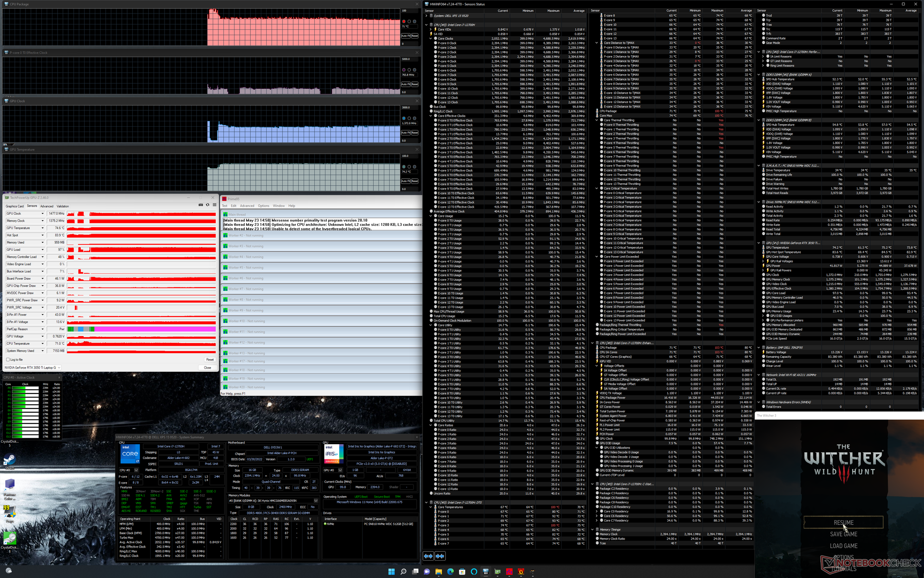
Task: Open GPU Clock sensor dropdown
Action: tap(42, 213)
